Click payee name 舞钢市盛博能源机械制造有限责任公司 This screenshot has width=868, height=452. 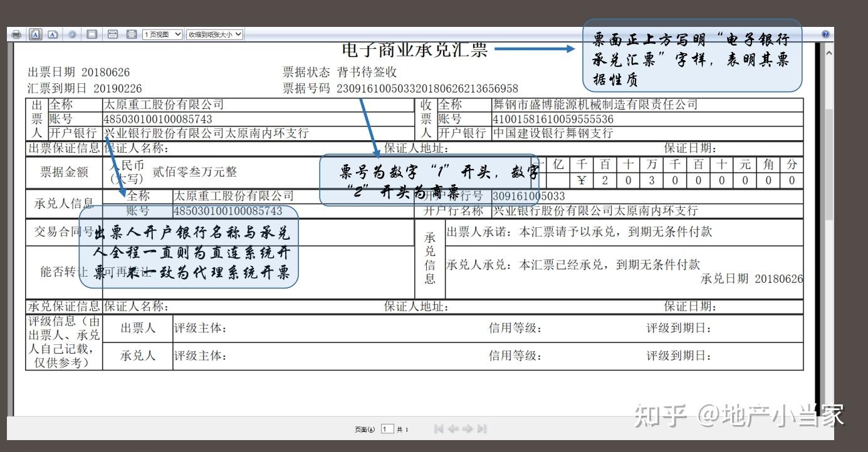pyautogui.click(x=595, y=105)
